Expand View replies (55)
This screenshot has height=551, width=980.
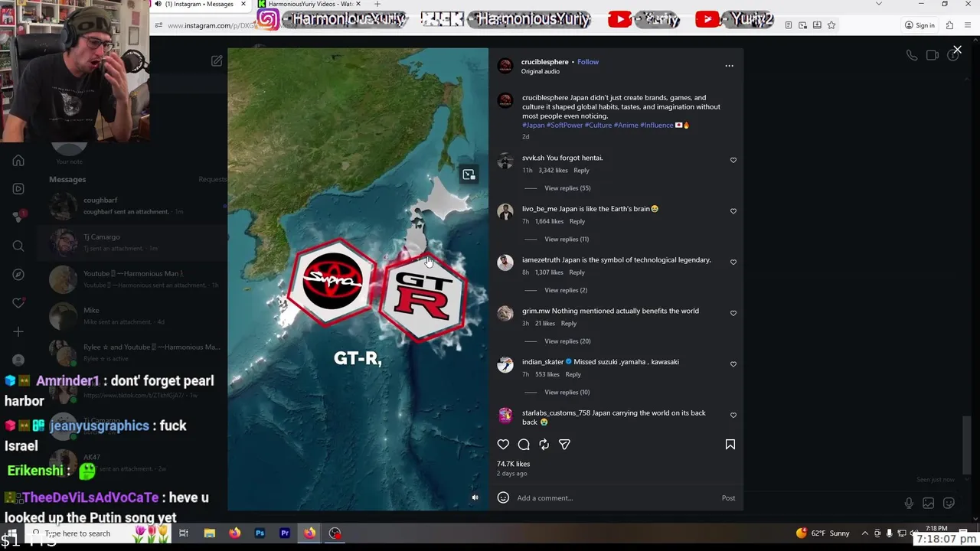pos(567,188)
